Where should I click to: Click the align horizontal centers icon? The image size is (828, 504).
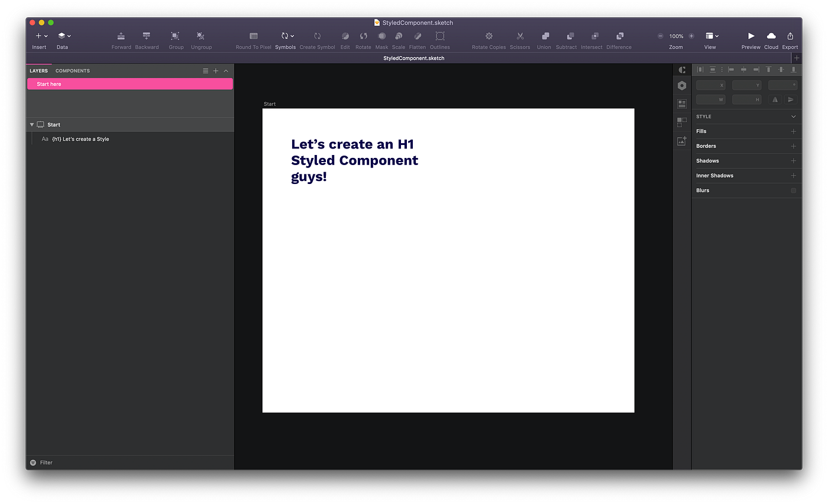click(742, 69)
